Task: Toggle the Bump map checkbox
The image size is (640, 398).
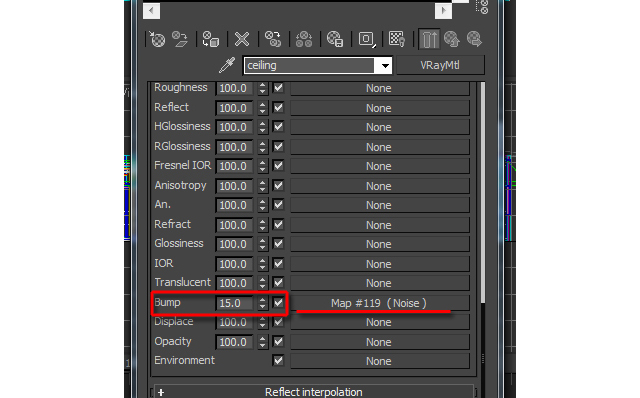Action: [x=278, y=303]
